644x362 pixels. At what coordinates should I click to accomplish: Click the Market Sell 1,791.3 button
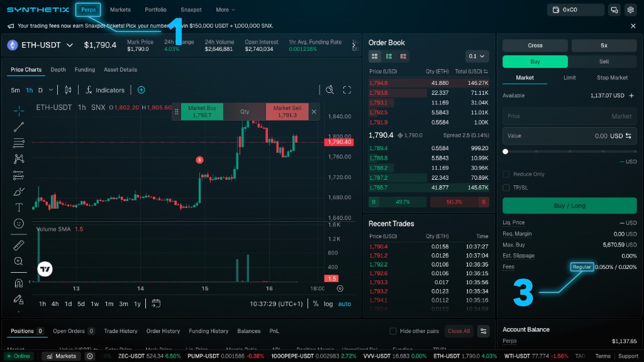[x=287, y=112]
